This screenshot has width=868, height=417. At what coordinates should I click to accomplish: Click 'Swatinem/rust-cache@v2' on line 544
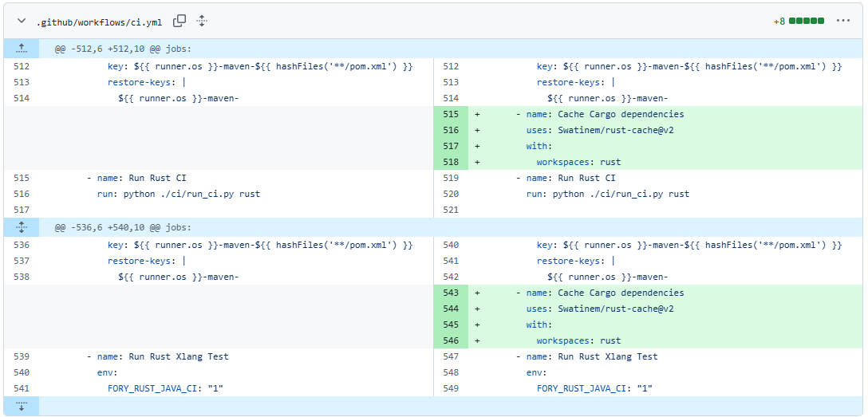tap(616, 309)
